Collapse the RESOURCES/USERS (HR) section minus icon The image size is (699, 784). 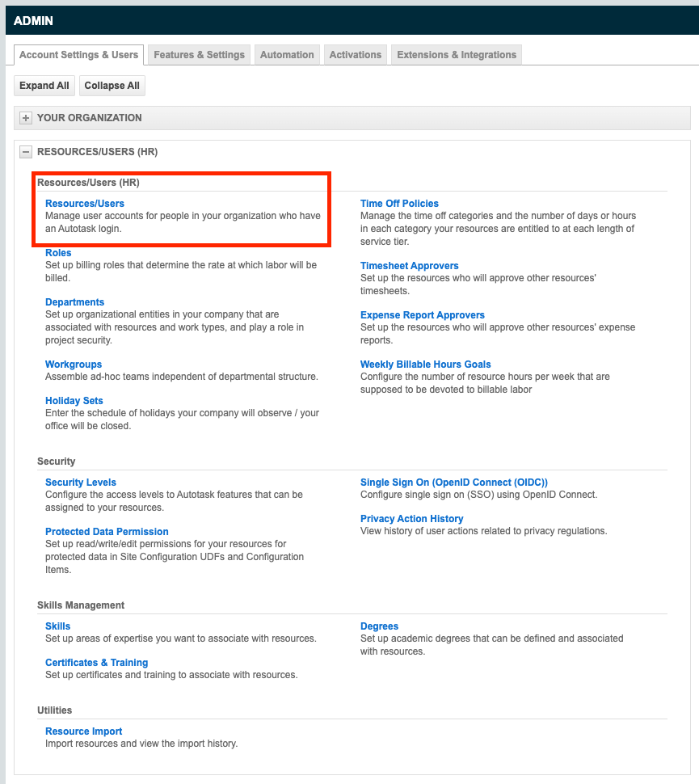(x=26, y=152)
